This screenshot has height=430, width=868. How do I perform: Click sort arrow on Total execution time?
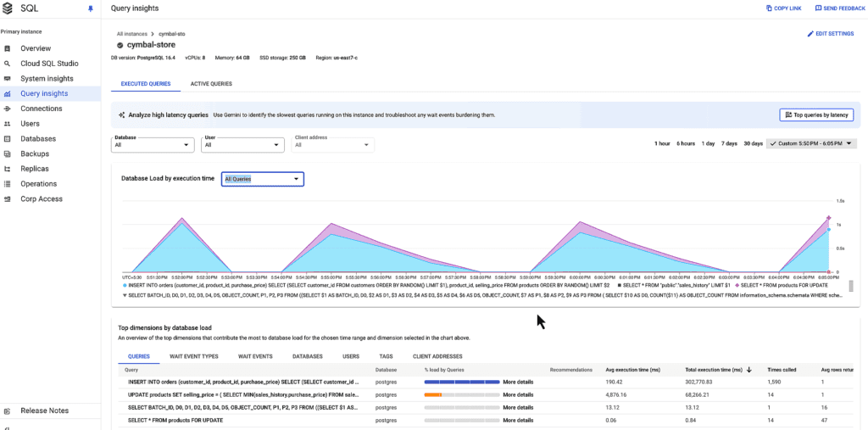click(749, 370)
